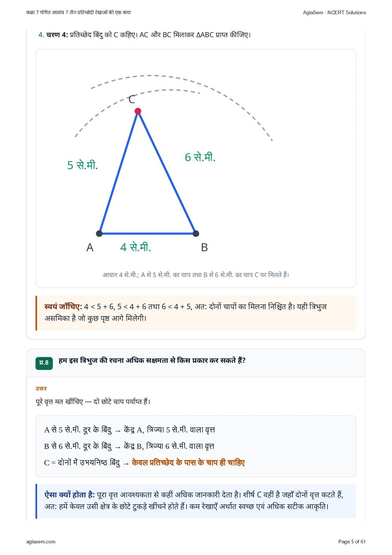Viewport: 392px width, 555px height.
Task: Click the 5 से.मी. side label
Action: pyautogui.click(x=82, y=165)
